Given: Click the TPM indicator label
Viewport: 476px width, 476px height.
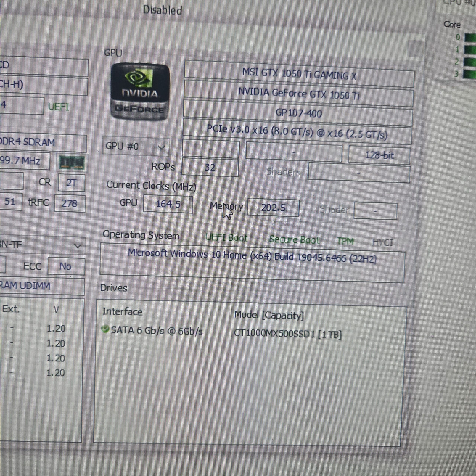Looking at the screenshot, I should pyautogui.click(x=345, y=241).
